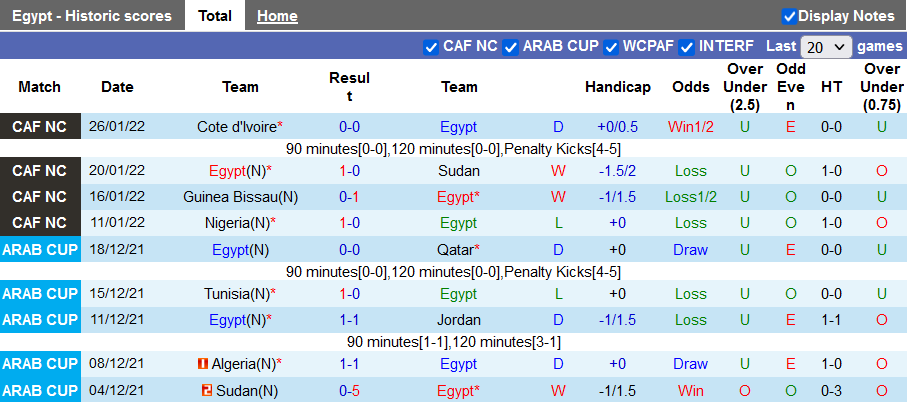Click the 0-5 Sudan vs Egypt score
The width and height of the screenshot is (907, 402).
click(349, 390)
